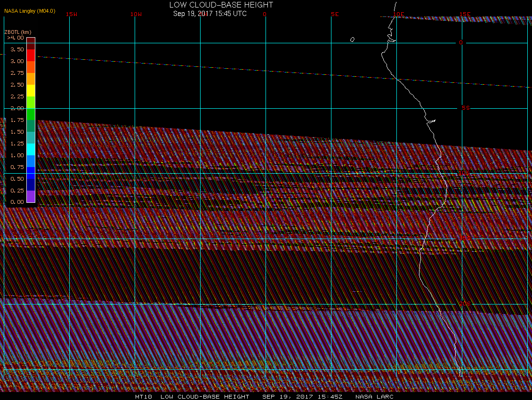The image size is (532, 400).
Task: Select the orange swatch in the legend
Action: tap(31, 79)
